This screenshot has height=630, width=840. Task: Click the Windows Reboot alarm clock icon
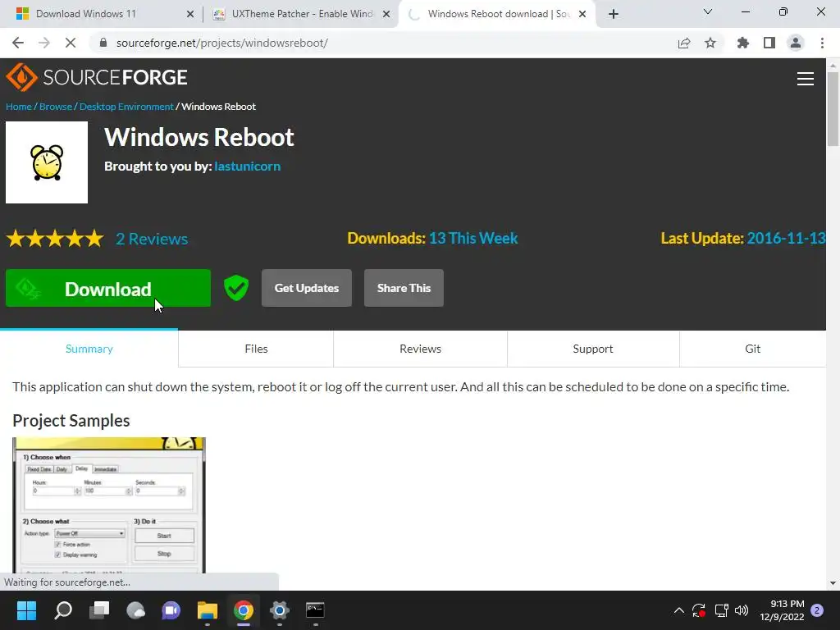click(47, 162)
